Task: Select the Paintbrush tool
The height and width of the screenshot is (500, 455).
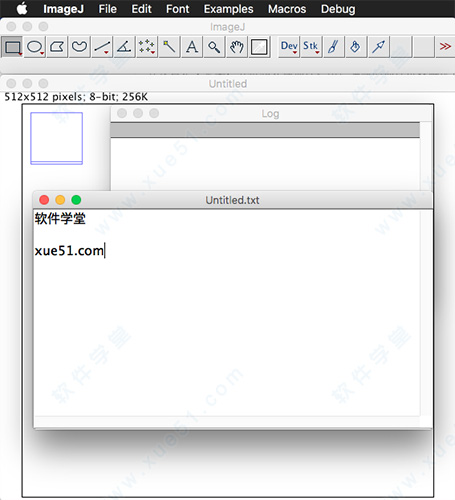Action: pyautogui.click(x=334, y=47)
